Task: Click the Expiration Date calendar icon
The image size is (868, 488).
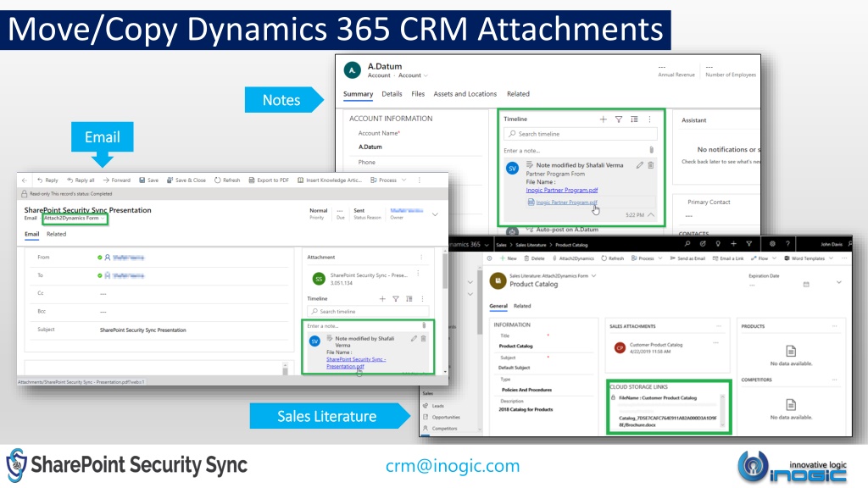Action: 806,285
